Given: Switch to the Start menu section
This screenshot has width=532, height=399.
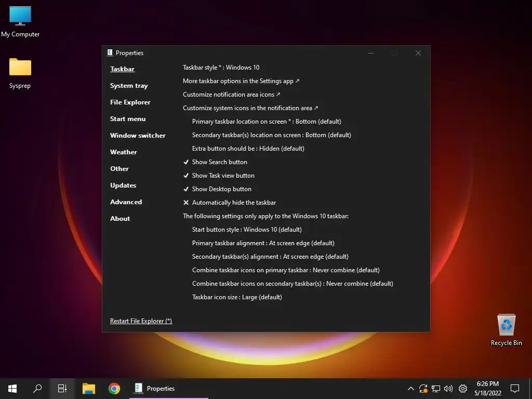Looking at the screenshot, I should point(128,119).
